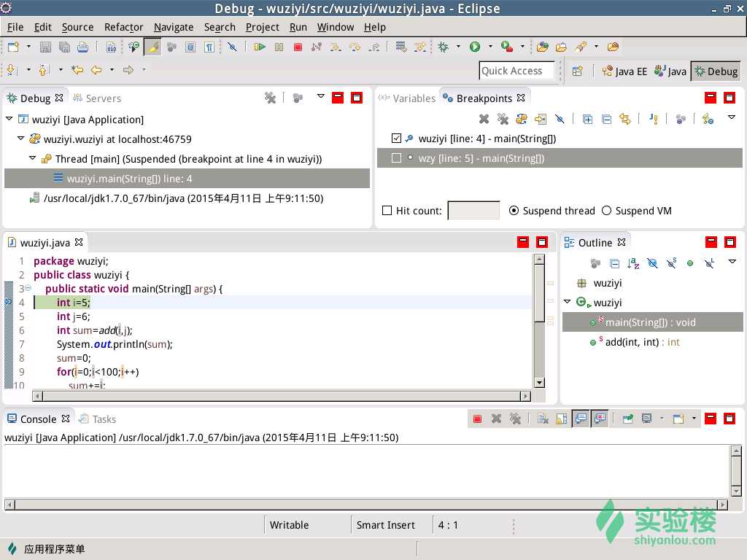Terminate the debug session from the main toolbar
The height and width of the screenshot is (560, 747).
point(298,47)
